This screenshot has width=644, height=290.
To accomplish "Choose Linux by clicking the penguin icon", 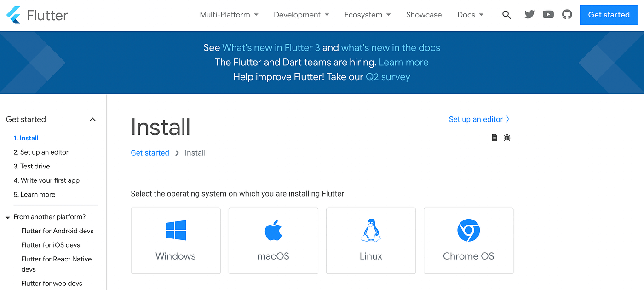I will (x=371, y=230).
